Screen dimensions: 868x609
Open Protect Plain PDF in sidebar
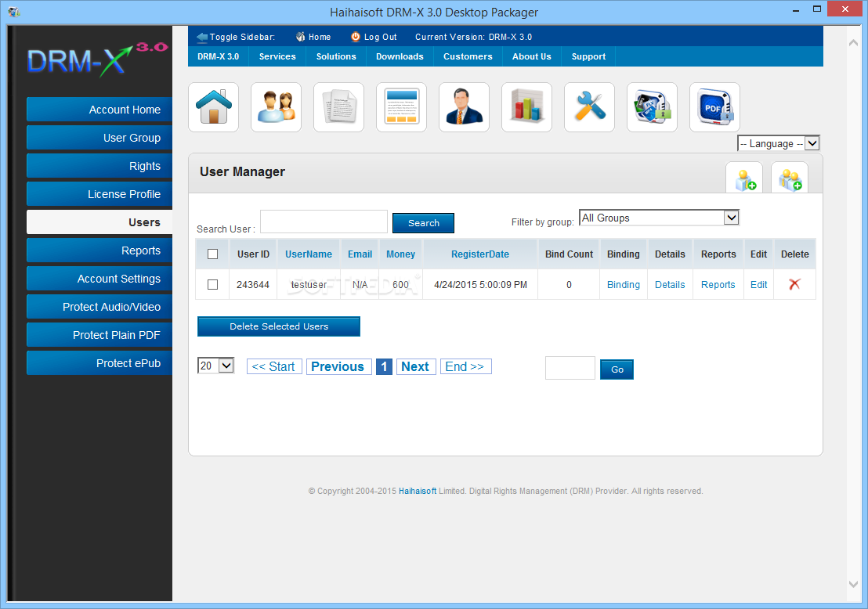tap(99, 335)
